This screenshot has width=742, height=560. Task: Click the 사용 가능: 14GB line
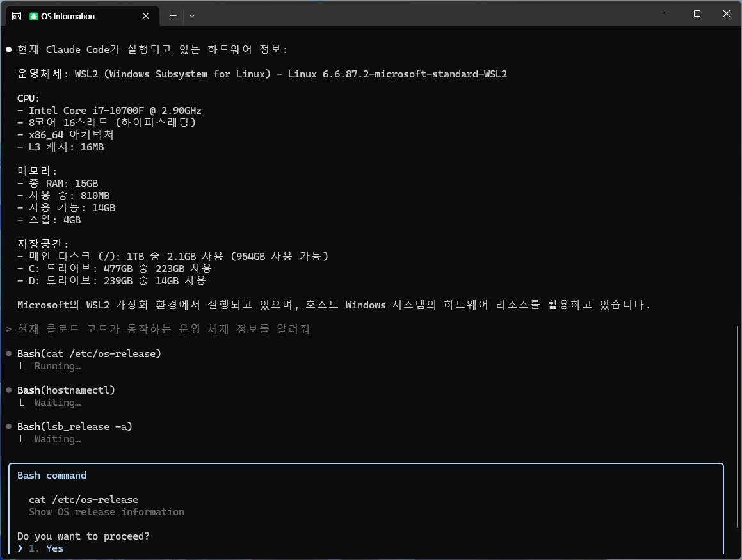point(66,208)
